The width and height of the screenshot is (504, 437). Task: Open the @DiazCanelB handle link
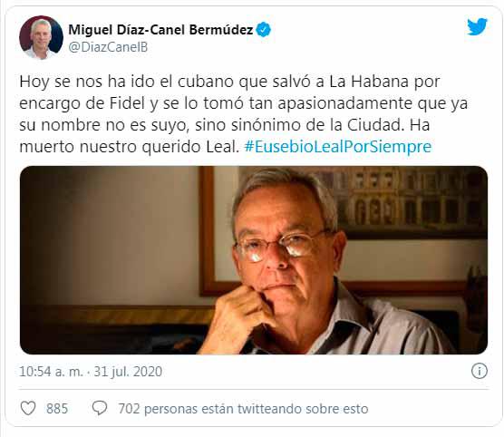click(x=108, y=47)
